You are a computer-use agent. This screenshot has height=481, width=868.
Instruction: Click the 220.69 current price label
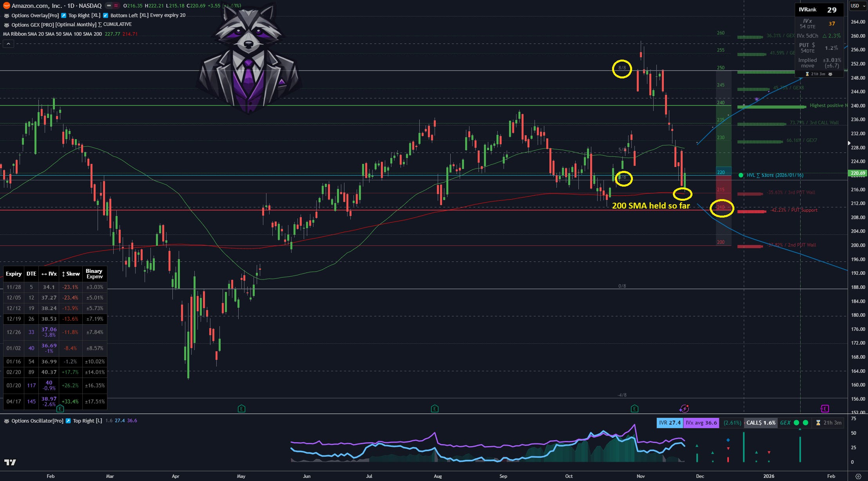(x=857, y=173)
